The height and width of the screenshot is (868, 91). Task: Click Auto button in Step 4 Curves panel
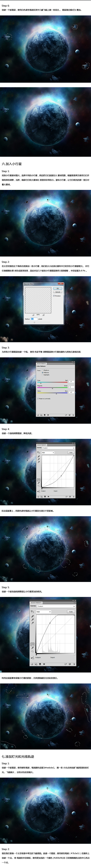[x=71, y=452]
